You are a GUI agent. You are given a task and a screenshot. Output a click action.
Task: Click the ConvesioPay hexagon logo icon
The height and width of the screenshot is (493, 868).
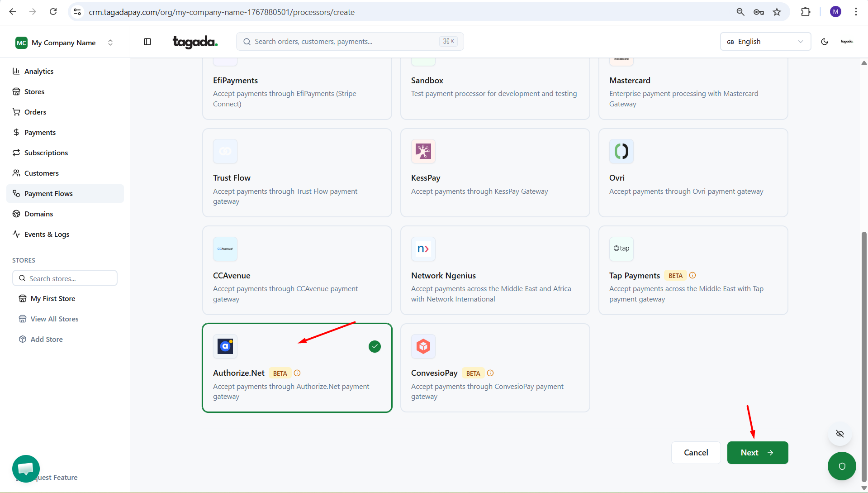423,346
